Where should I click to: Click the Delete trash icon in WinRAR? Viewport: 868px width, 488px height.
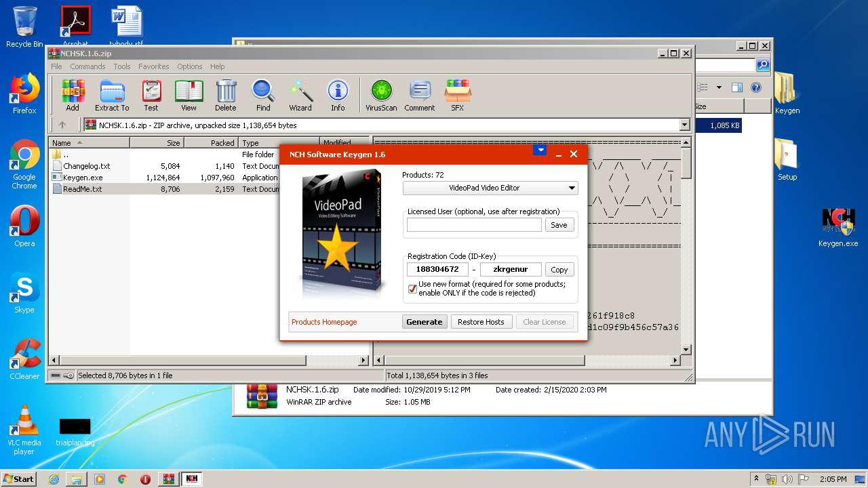[x=226, y=95]
